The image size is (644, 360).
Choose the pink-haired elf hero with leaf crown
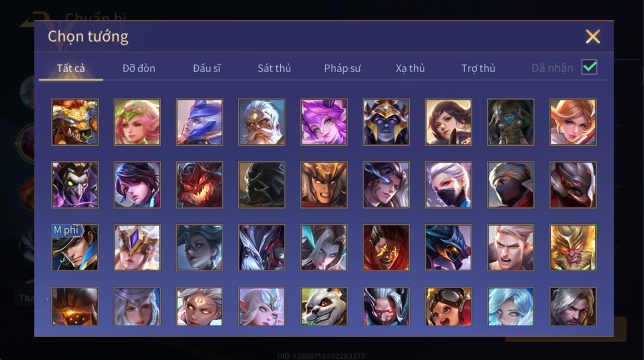(137, 122)
